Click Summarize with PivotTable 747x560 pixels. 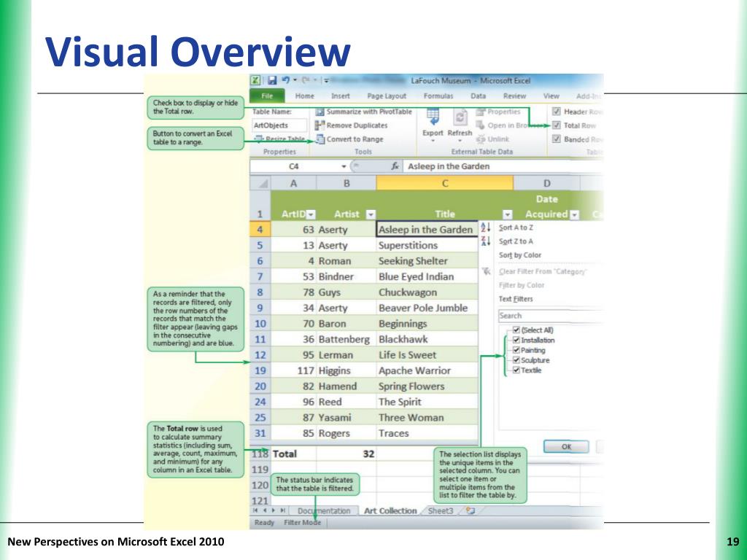coord(364,112)
